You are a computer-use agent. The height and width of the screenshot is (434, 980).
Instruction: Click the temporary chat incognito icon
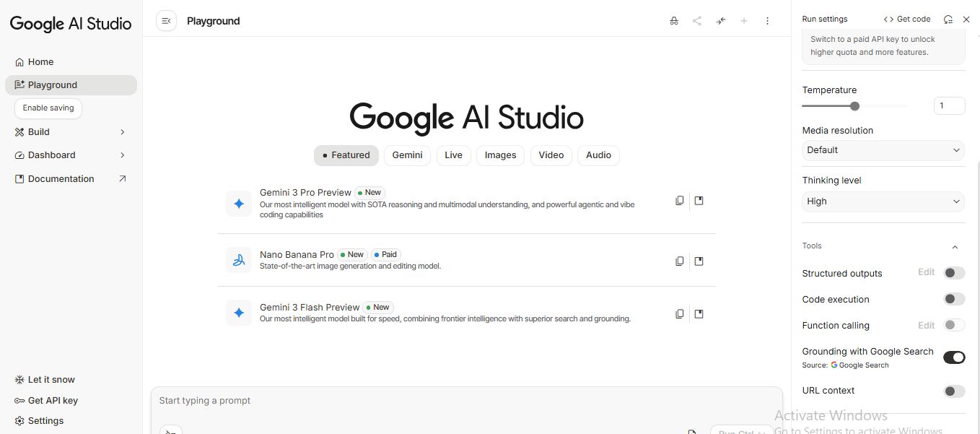click(674, 21)
